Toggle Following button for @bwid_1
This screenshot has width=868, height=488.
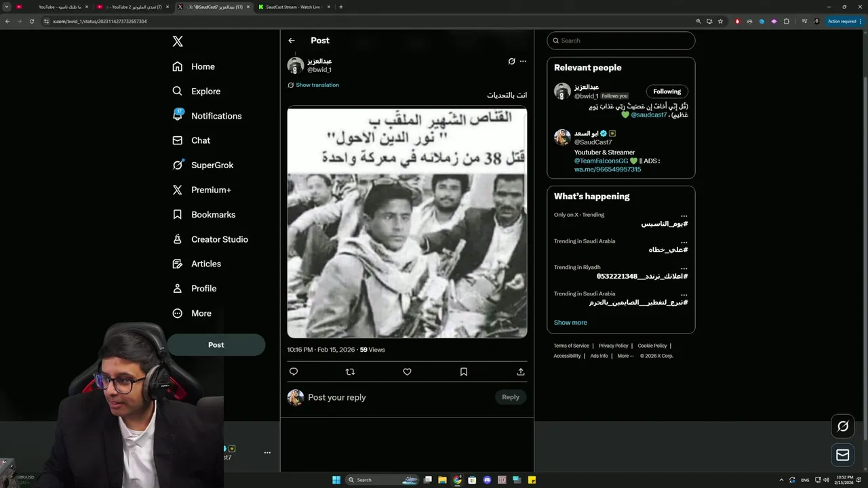click(667, 91)
